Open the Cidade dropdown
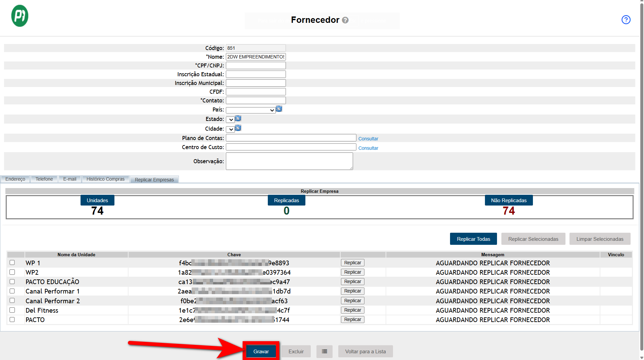The height and width of the screenshot is (360, 644). coord(230,129)
